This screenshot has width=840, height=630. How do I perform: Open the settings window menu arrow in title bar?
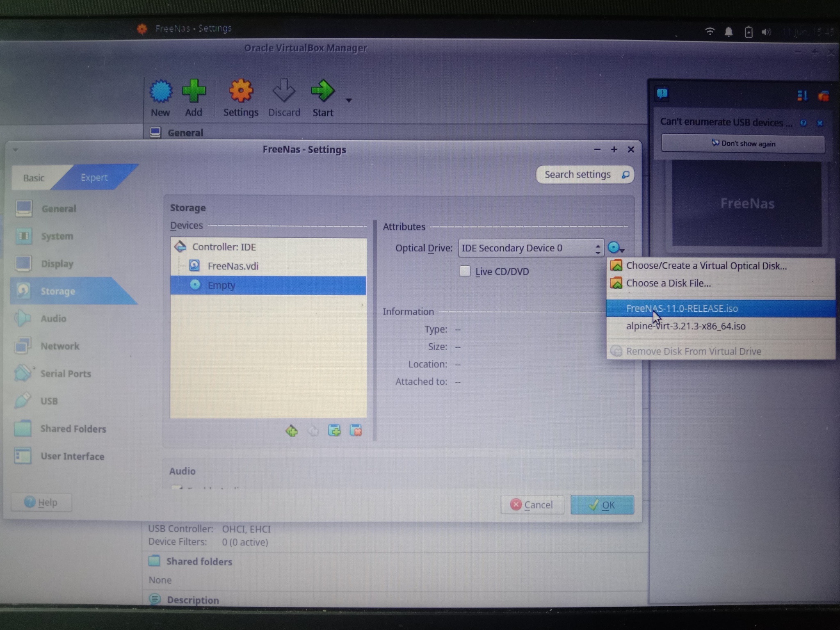pos(16,150)
